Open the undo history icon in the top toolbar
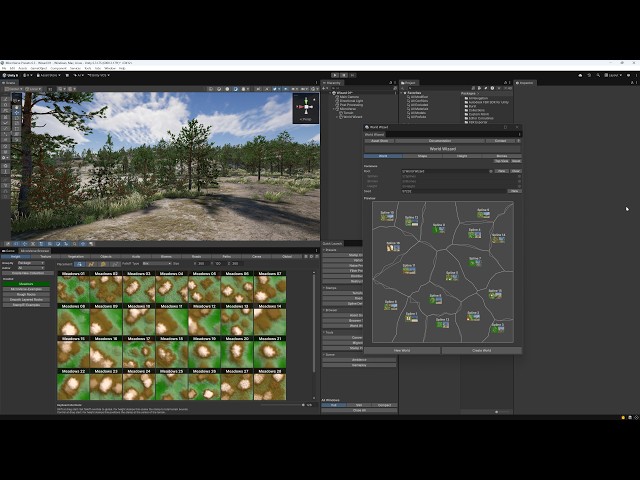640x480 pixels. (589, 75)
